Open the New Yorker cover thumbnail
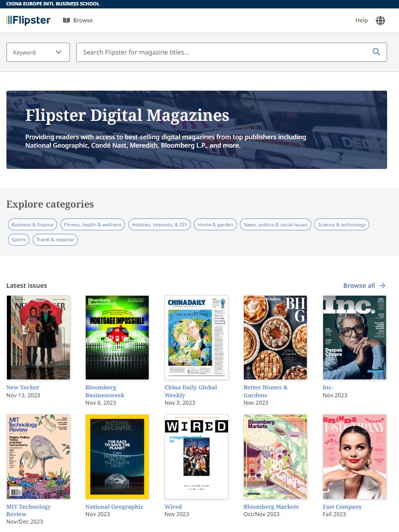399x532 pixels. point(38,337)
